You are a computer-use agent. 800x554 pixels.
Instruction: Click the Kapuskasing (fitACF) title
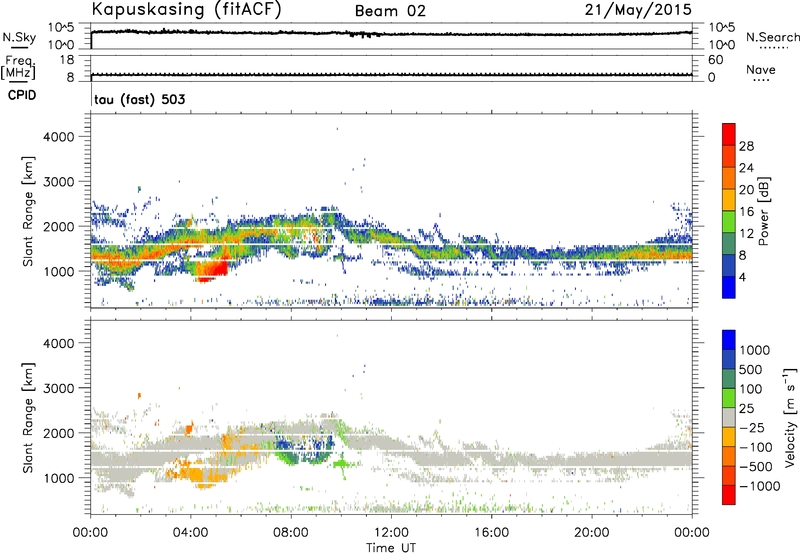186,10
